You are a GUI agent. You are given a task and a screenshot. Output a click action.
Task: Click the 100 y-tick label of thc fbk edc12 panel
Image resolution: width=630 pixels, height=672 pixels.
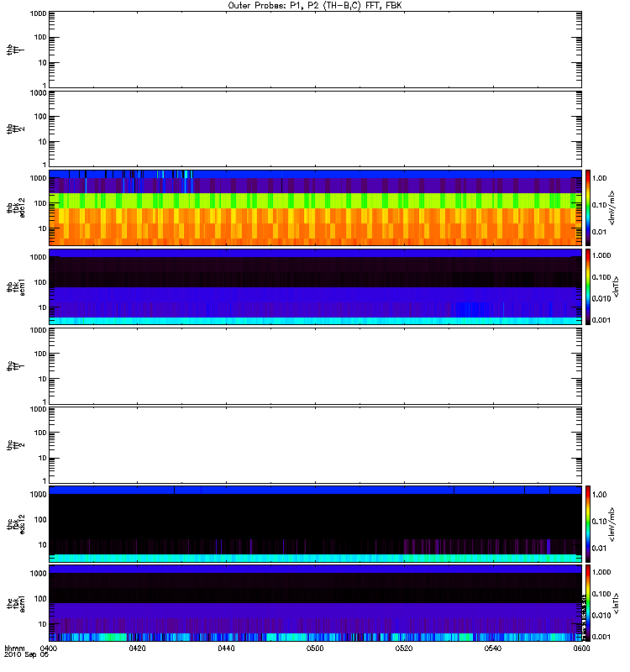(40, 520)
